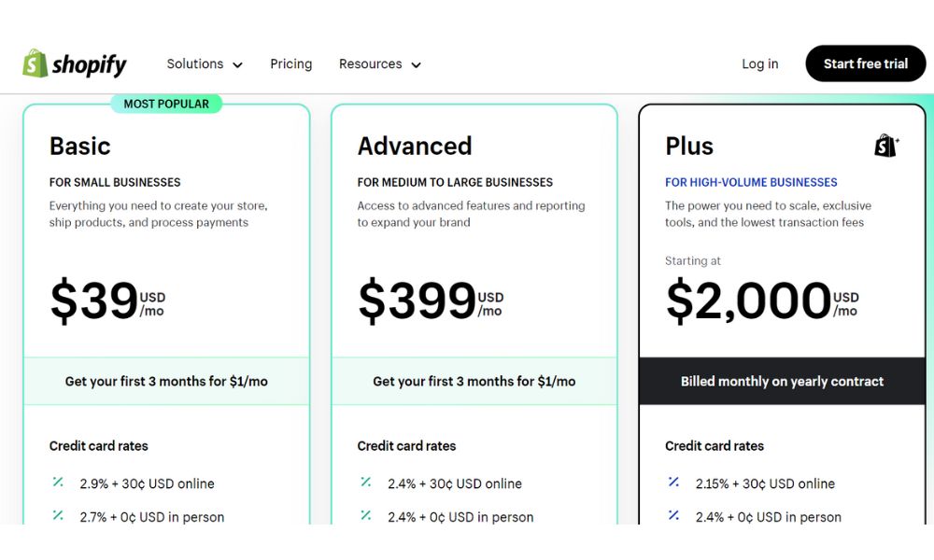The image size is (934, 560).
Task: Click percent icon beside Basic in-person rate
Action: click(58, 515)
